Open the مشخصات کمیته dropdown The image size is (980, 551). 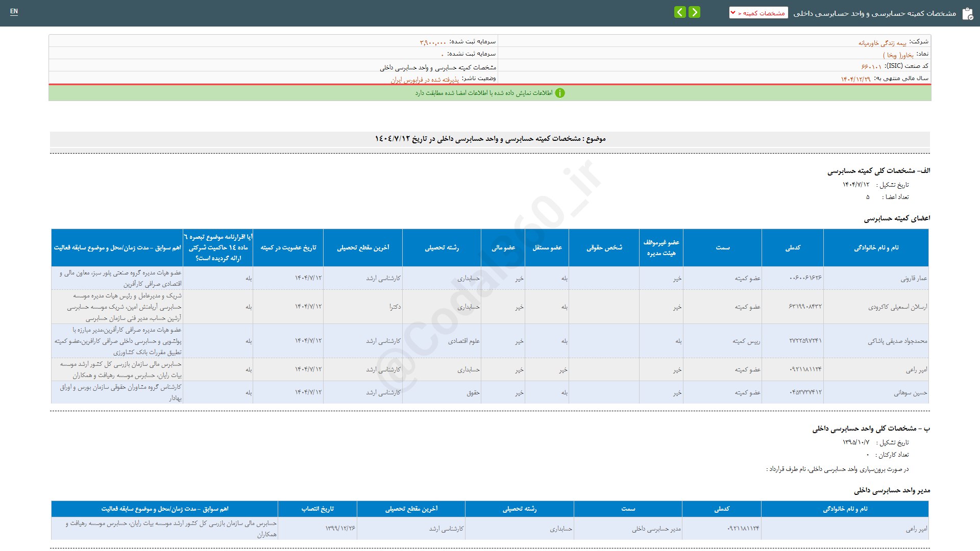[x=758, y=13]
